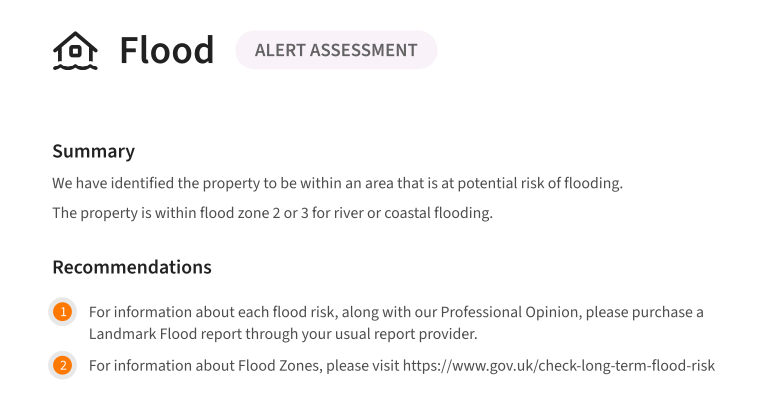
Task: Click the Landmark Flood report recommendation text
Action: coord(396,323)
